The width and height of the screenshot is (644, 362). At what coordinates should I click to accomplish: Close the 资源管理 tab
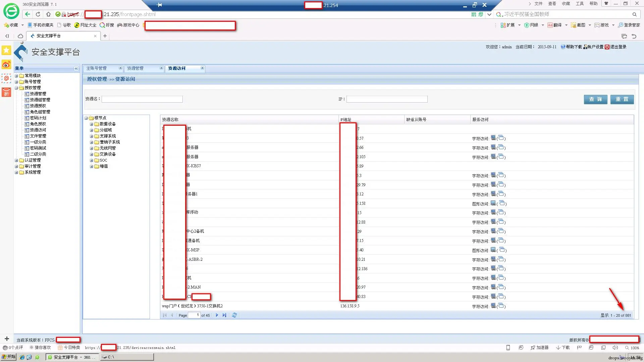click(161, 68)
